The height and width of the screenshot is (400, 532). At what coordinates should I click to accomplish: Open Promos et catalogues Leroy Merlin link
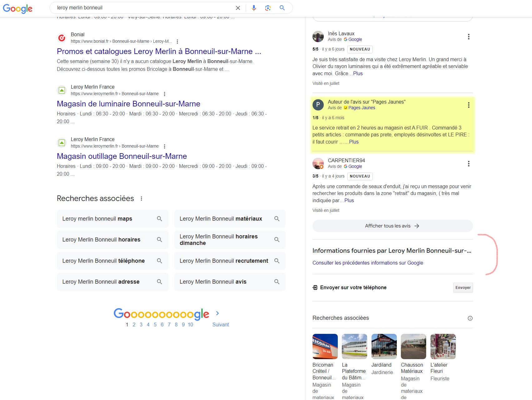pyautogui.click(x=159, y=51)
